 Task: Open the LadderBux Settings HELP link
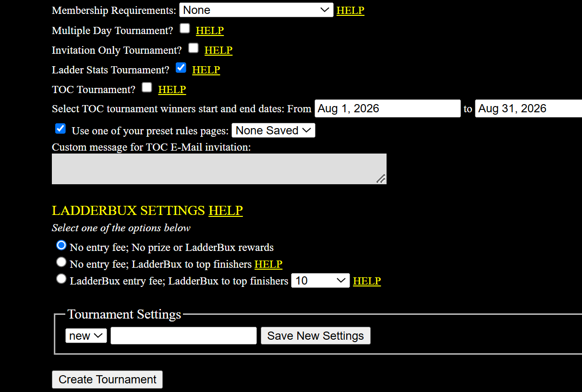click(x=226, y=211)
